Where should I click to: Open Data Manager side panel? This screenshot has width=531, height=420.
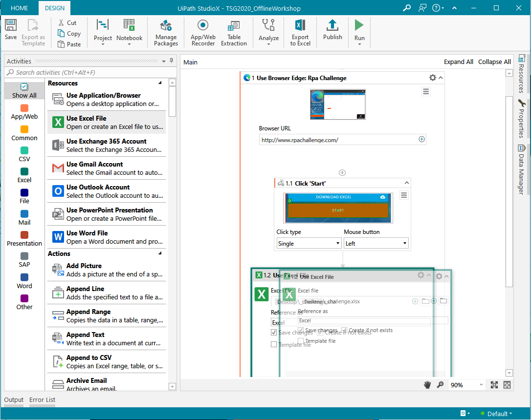coord(522,169)
